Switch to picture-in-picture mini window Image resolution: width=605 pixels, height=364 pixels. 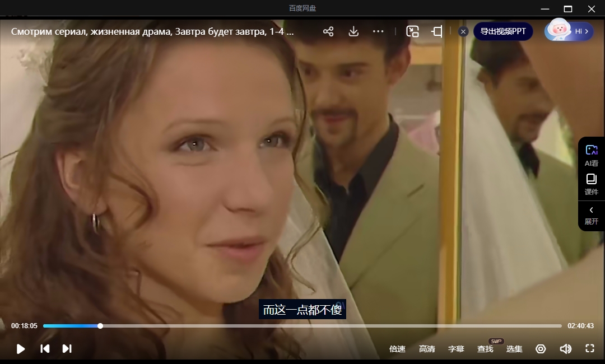point(412,31)
